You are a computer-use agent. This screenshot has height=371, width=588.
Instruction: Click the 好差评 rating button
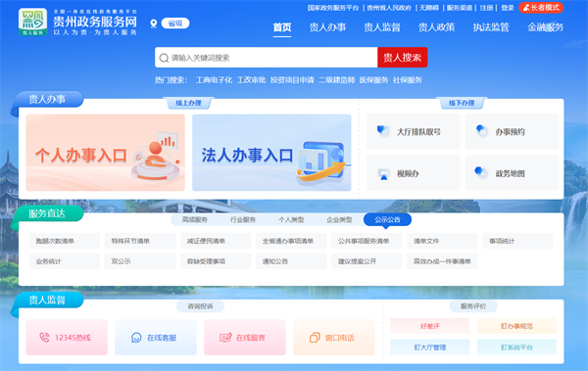point(430,326)
